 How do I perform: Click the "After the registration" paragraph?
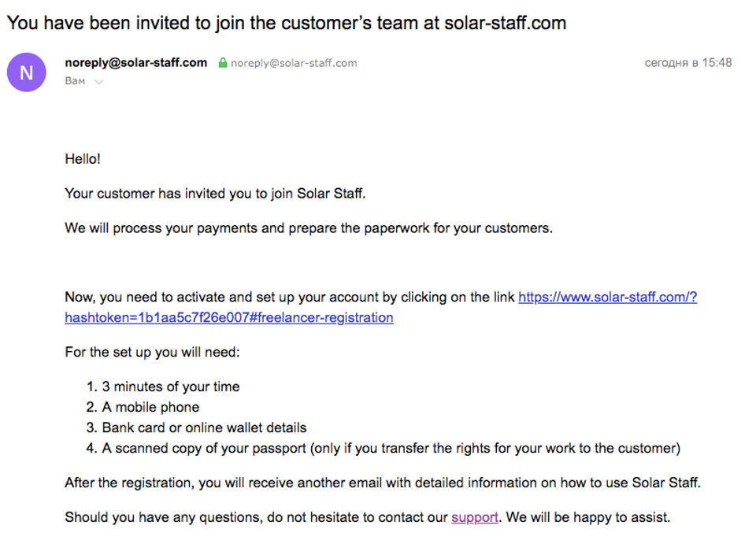[x=382, y=483]
